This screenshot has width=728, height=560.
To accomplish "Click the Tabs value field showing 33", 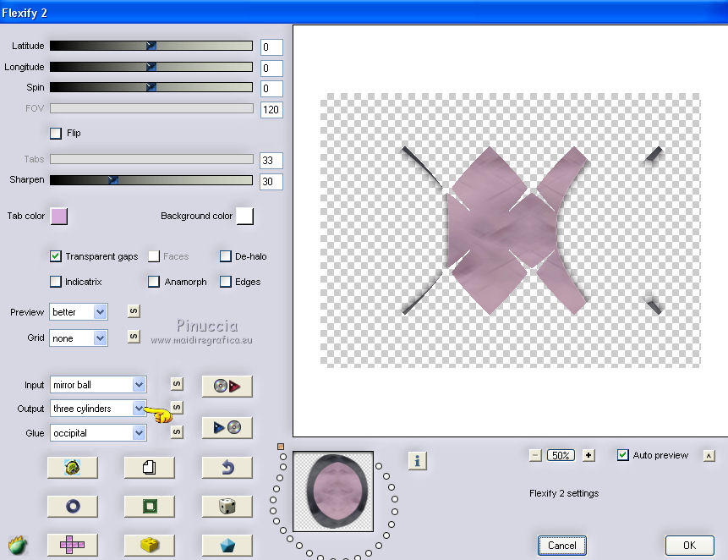I will pos(271,160).
